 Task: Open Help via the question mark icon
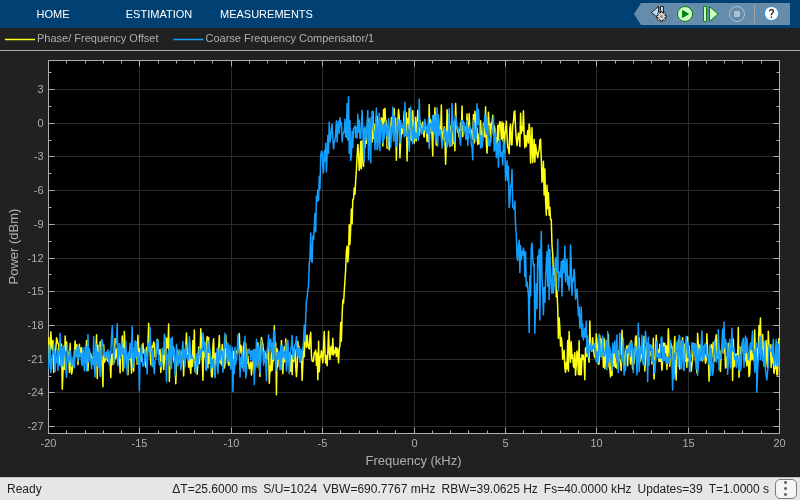pos(771,14)
